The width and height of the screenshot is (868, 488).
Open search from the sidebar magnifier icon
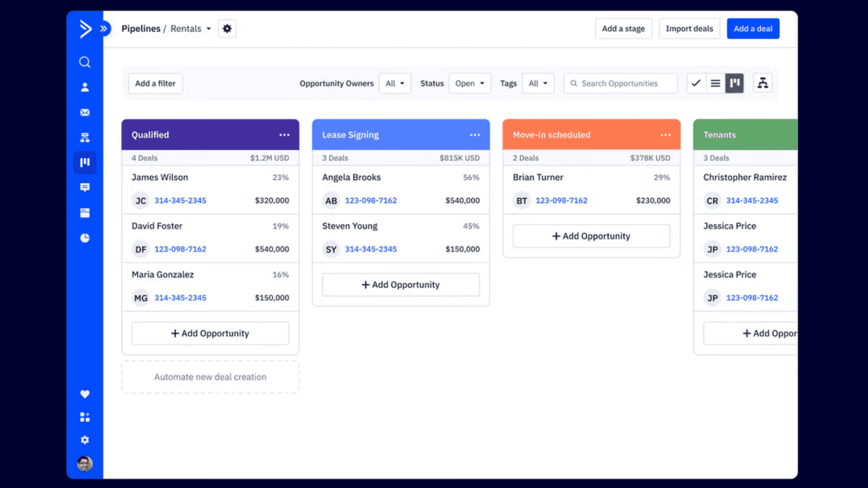coord(85,62)
